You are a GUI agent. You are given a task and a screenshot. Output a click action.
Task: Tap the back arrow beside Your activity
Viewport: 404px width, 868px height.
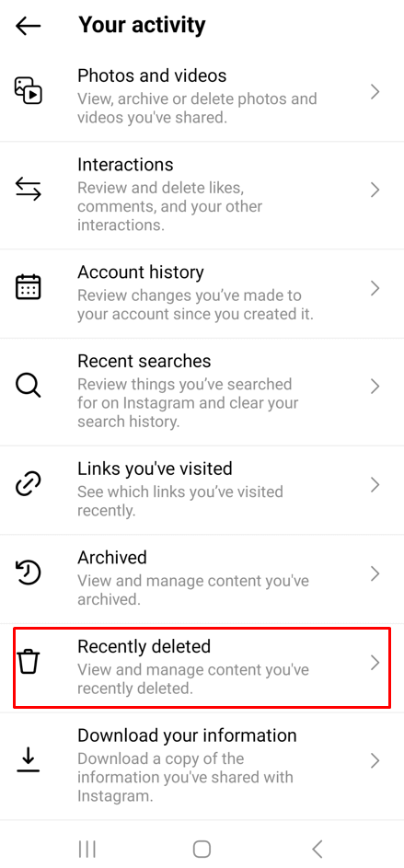click(29, 26)
